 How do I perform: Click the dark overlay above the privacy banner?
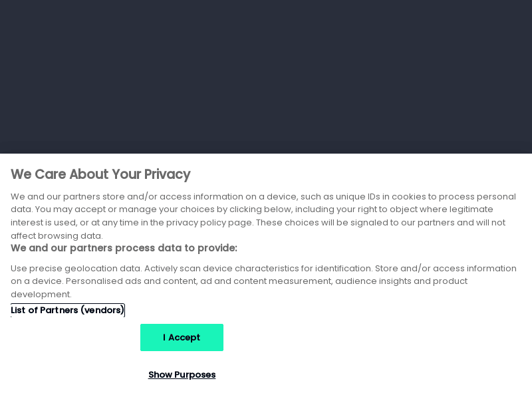point(266,76)
